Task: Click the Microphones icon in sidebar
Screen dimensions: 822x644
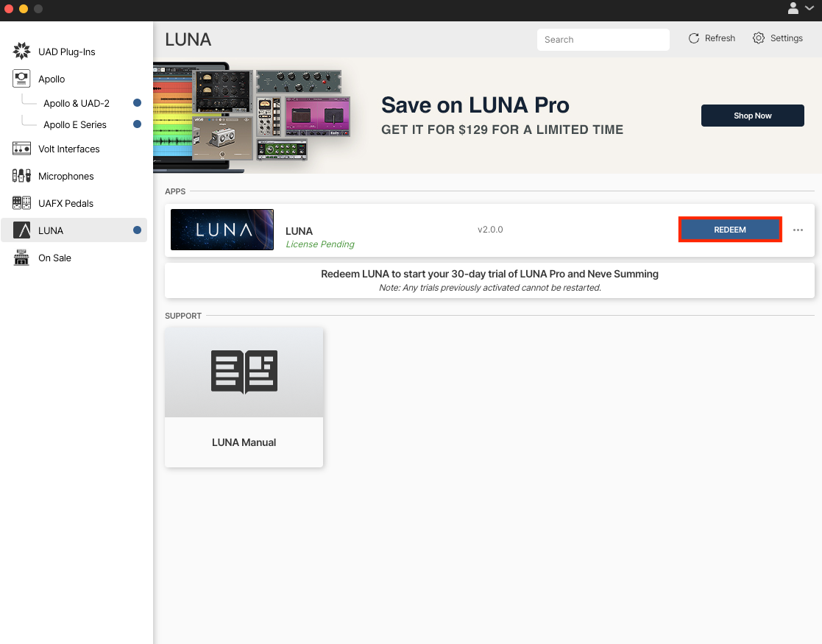Action: 21,176
